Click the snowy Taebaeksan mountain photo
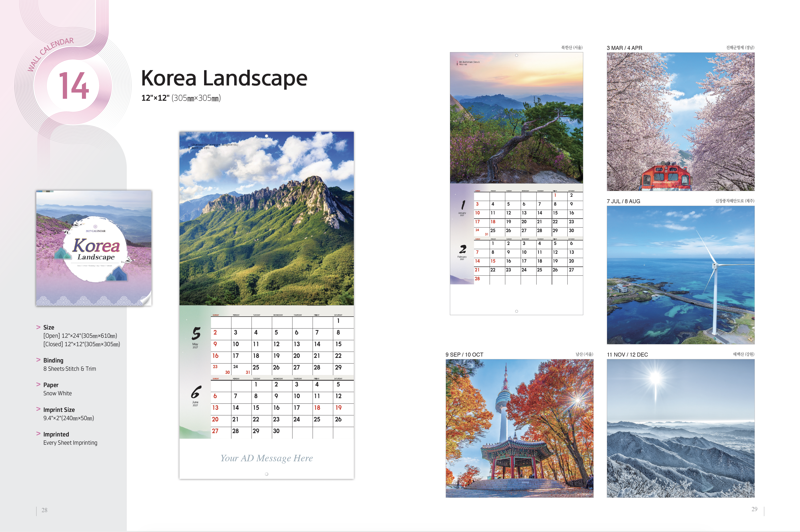This screenshot has height=532, width=800. click(x=680, y=428)
